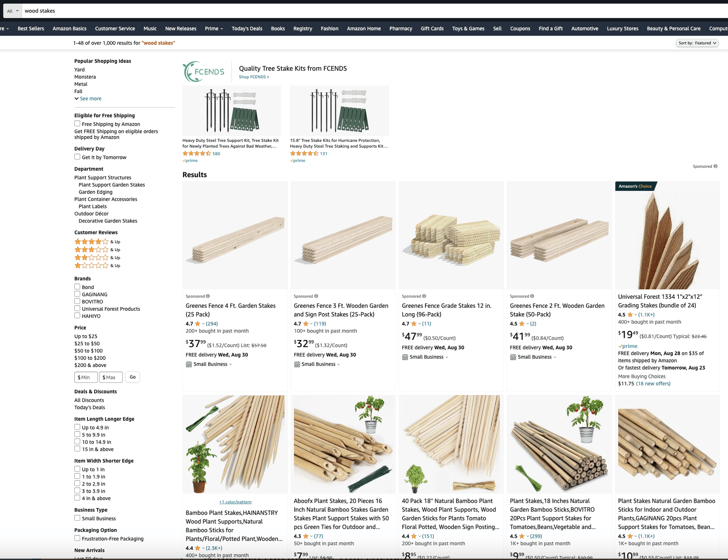Select the GAGINANG brand checkbox
This screenshot has height=560, width=728.
(77, 294)
